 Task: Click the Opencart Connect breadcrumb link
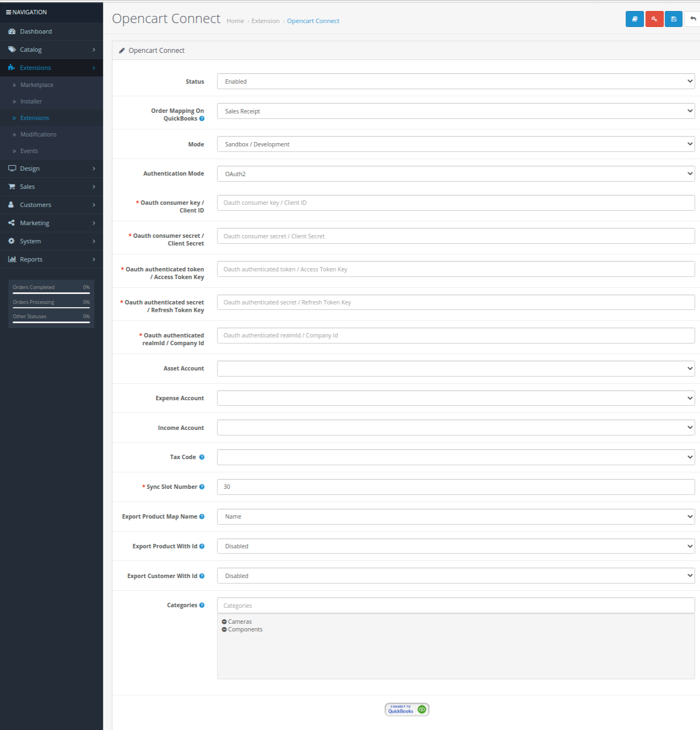click(x=313, y=21)
